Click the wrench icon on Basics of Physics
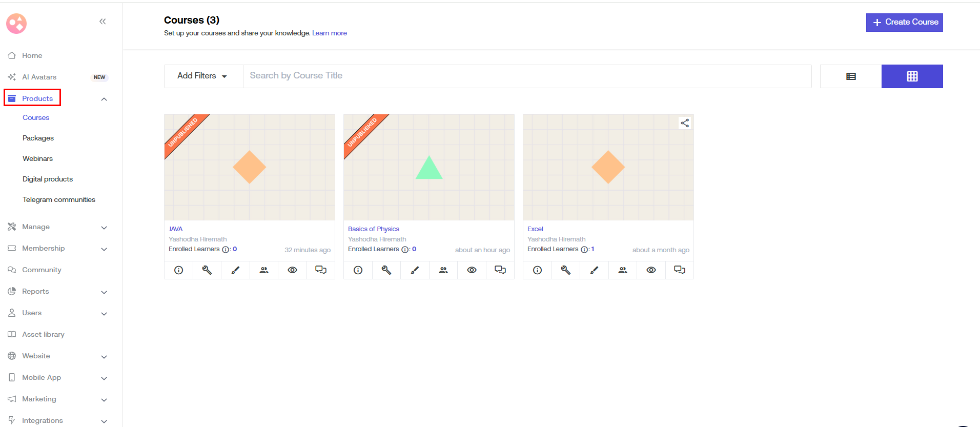 pos(386,270)
